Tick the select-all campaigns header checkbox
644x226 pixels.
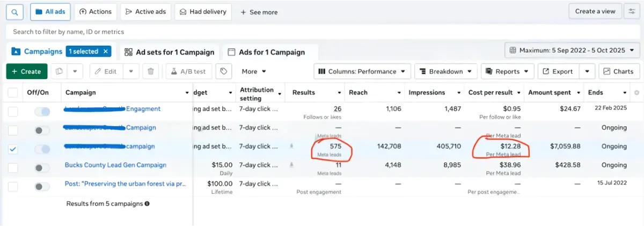[x=13, y=93]
